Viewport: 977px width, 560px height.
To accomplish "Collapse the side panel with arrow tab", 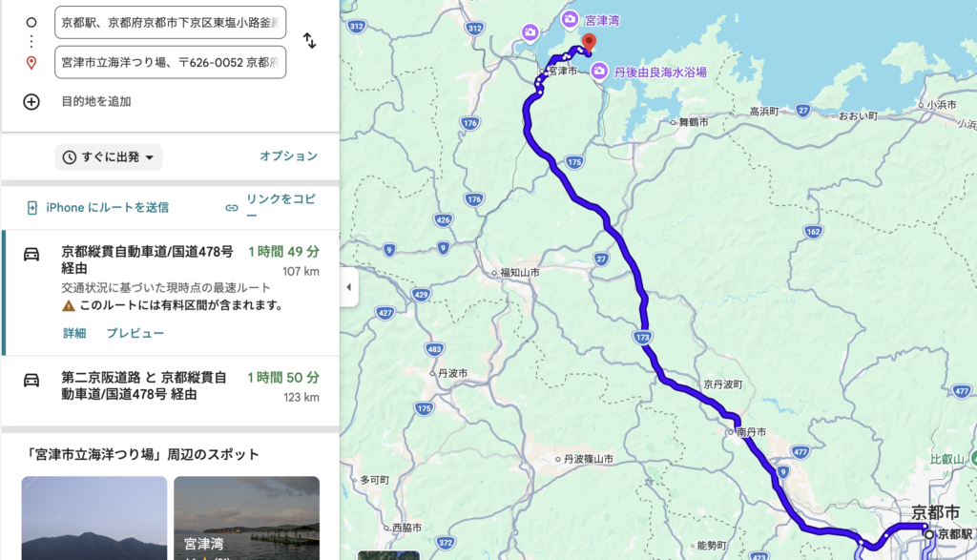I will pyautogui.click(x=349, y=287).
